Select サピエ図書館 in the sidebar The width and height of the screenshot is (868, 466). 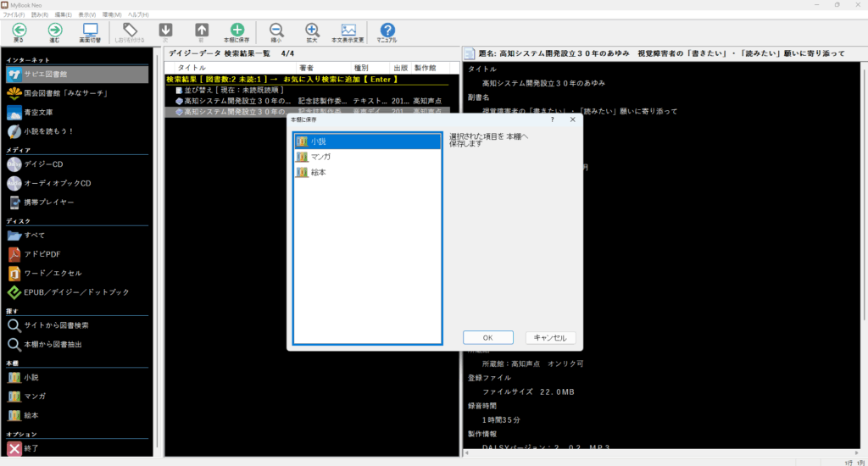coord(76,75)
